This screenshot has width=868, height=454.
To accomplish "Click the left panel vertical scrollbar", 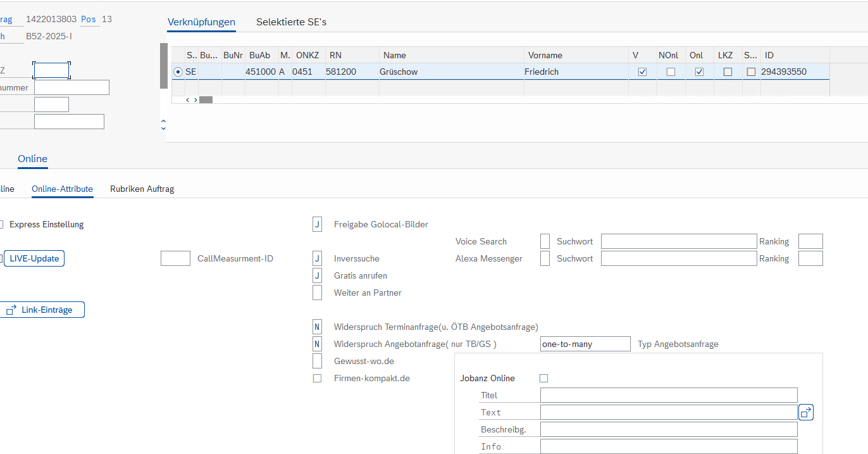I will 164,66.
